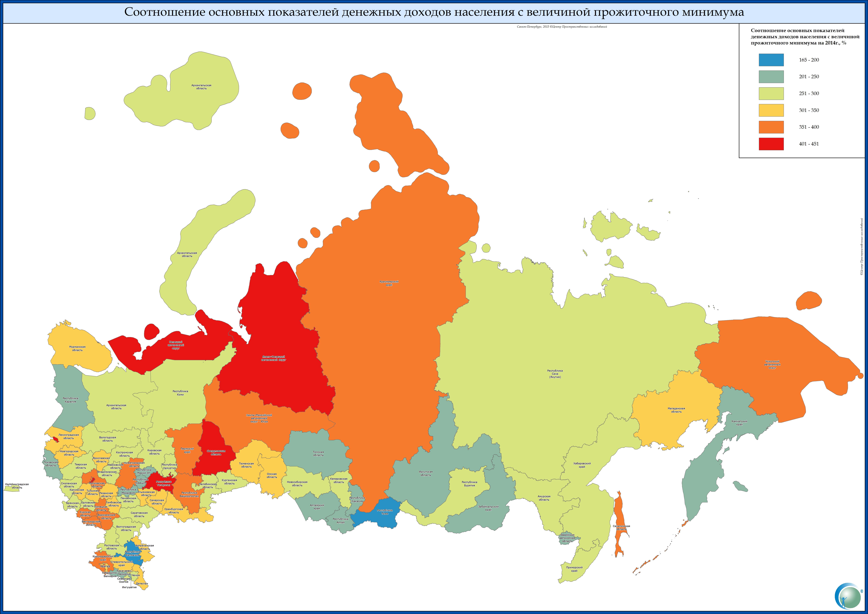Click the legend value text '401 - 451'
The image size is (868, 614).
(x=809, y=144)
